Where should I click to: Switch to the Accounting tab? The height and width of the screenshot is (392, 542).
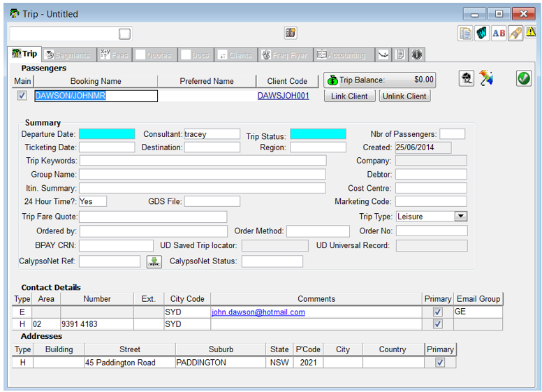tap(344, 55)
